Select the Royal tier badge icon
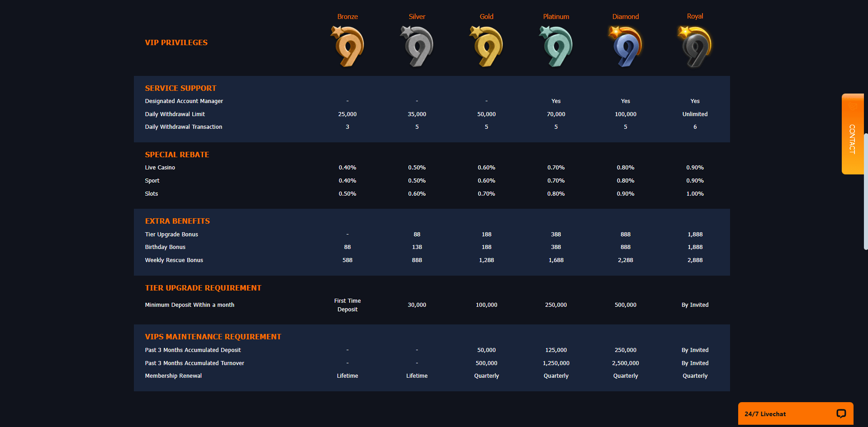The width and height of the screenshot is (868, 427). (x=695, y=45)
